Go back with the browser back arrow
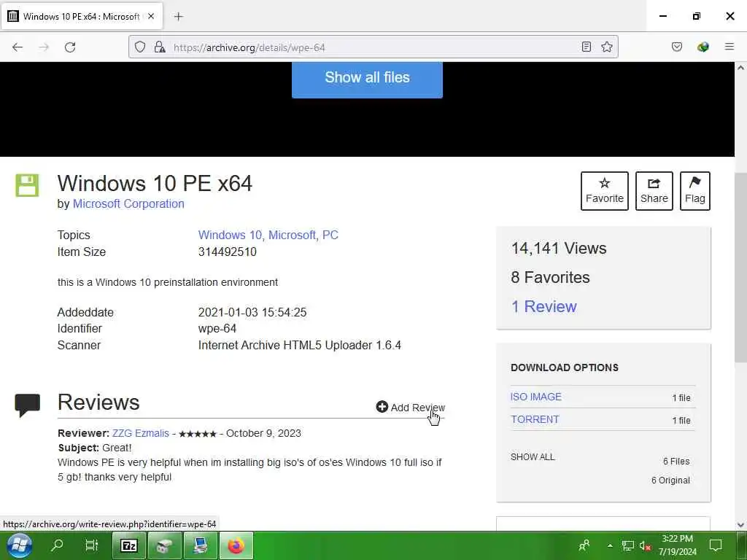The width and height of the screenshot is (747, 560). pyautogui.click(x=18, y=47)
